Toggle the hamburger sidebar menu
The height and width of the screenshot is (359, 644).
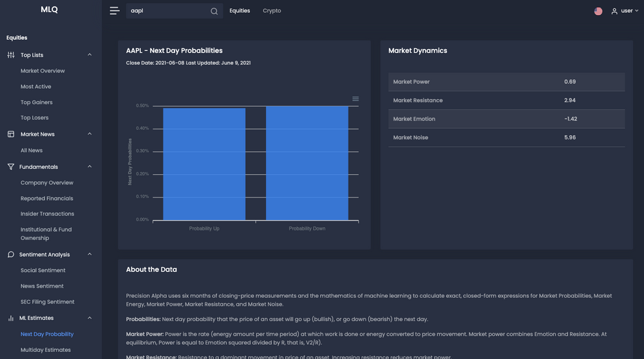pyautogui.click(x=115, y=11)
